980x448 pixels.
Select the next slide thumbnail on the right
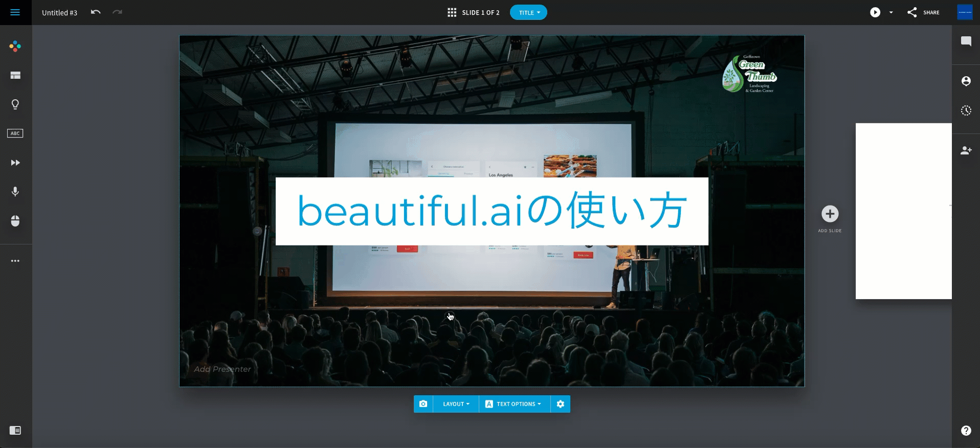903,211
